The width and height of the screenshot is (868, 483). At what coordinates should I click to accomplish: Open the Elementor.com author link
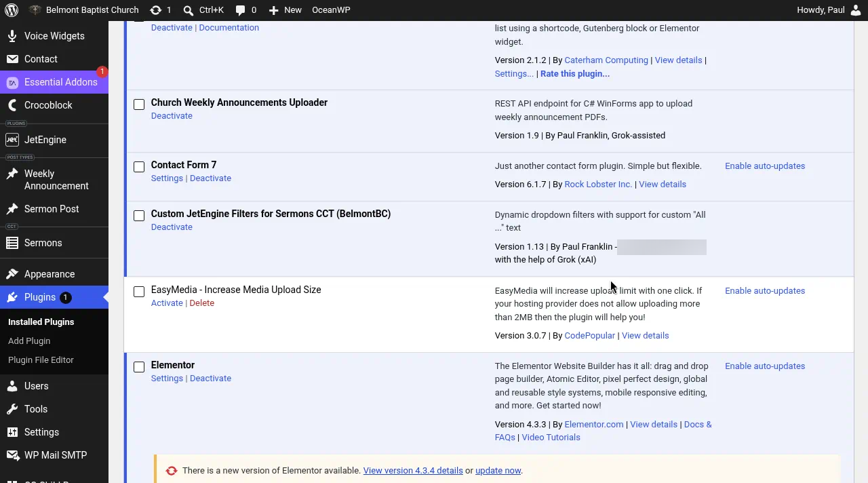pos(593,425)
